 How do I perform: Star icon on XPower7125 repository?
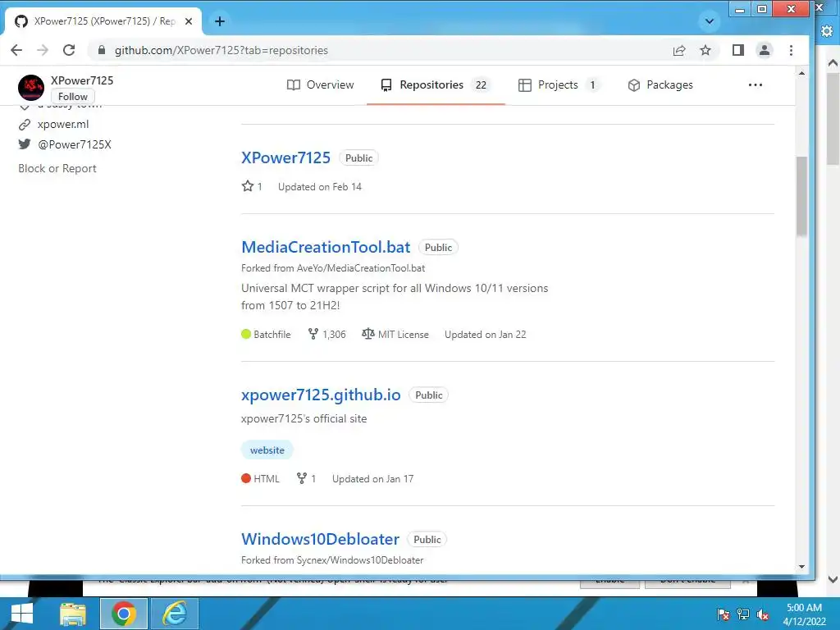pos(248,186)
